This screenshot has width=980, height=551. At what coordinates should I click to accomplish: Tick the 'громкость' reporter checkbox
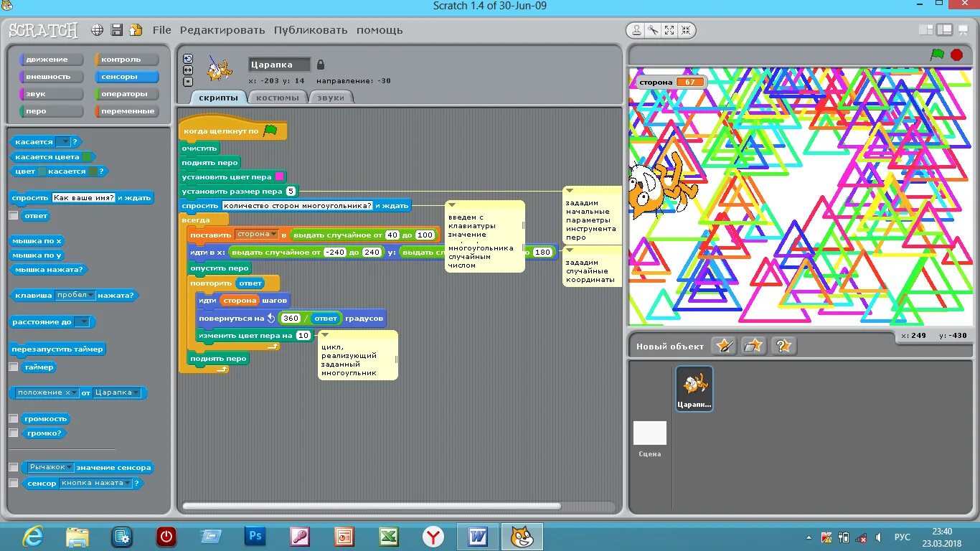[13, 418]
